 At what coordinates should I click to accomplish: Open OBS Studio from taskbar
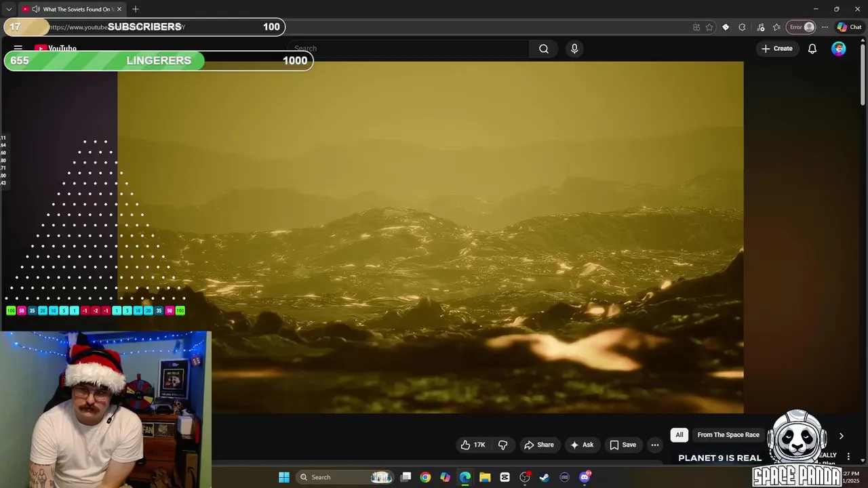point(525,477)
